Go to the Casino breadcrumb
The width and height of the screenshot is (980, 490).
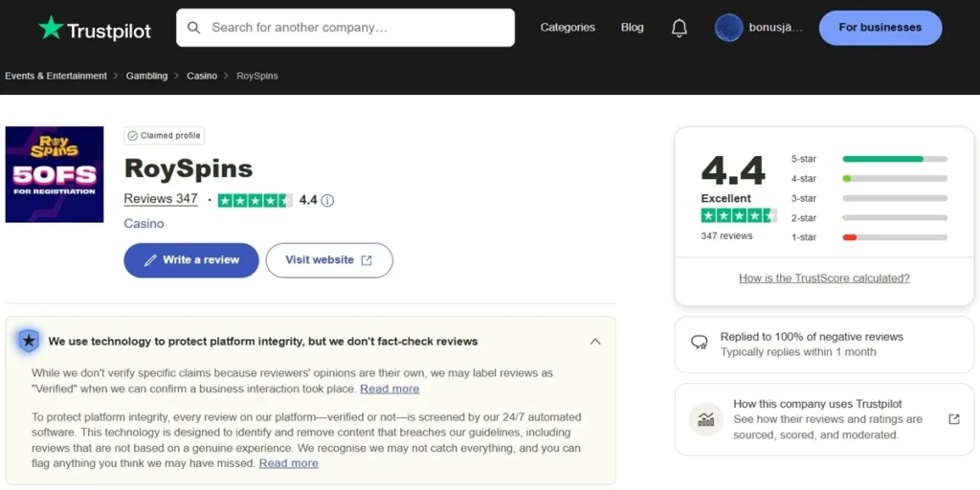coord(202,76)
